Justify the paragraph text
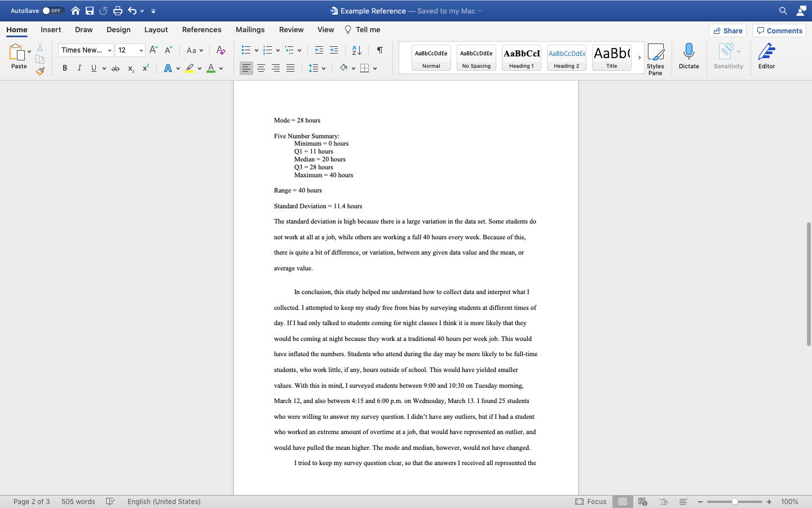The width and height of the screenshot is (812, 508). coord(290,68)
